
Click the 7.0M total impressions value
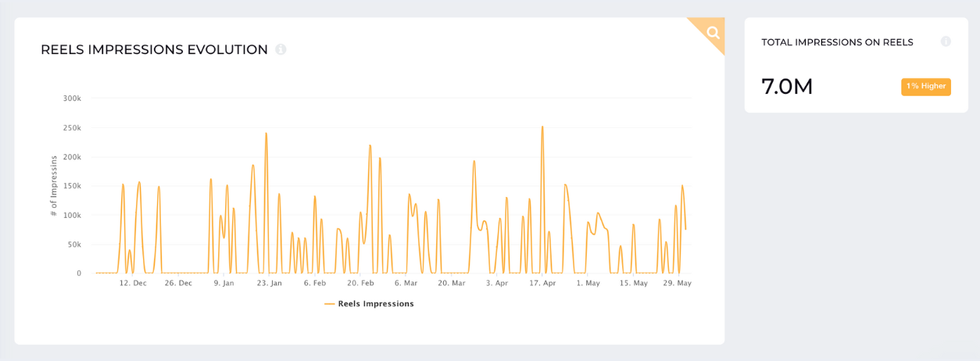point(787,87)
